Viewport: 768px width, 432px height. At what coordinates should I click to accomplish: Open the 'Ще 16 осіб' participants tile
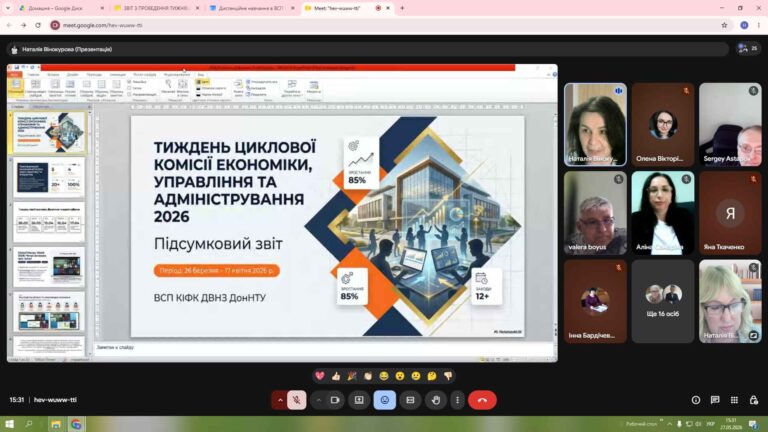[x=663, y=301]
